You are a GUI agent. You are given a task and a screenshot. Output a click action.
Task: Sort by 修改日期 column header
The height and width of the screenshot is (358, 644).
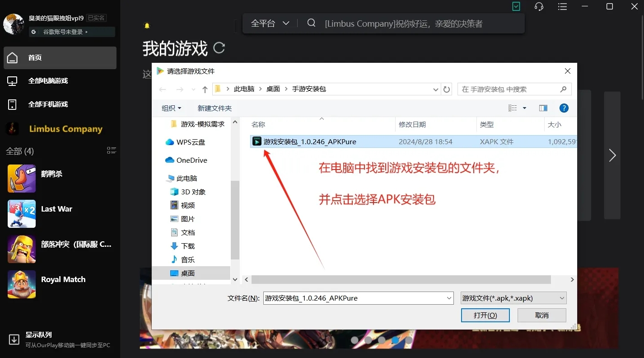click(x=436, y=124)
